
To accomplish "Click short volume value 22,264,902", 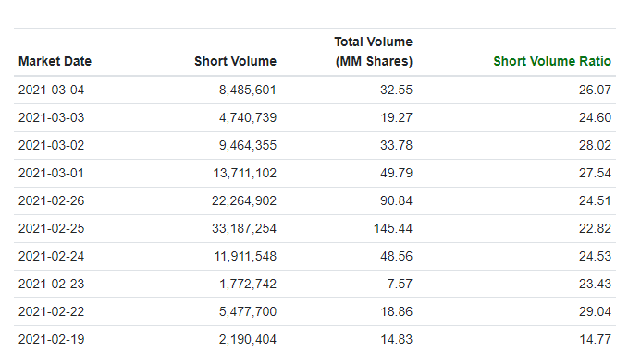I will coord(244,200).
